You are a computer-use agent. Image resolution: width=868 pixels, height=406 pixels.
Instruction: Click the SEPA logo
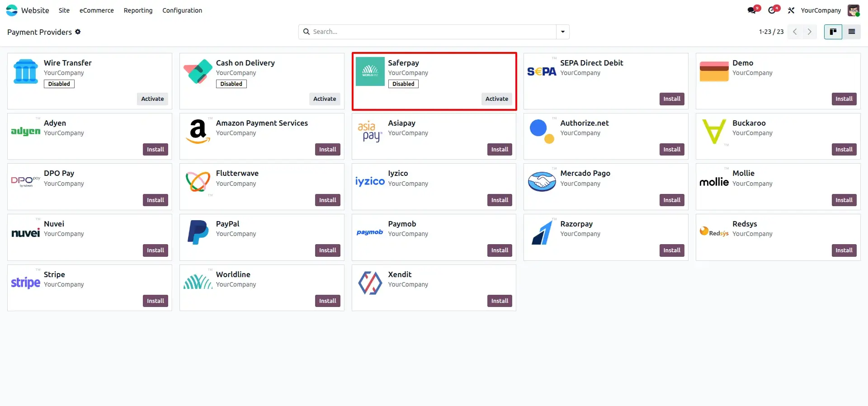coord(542,71)
